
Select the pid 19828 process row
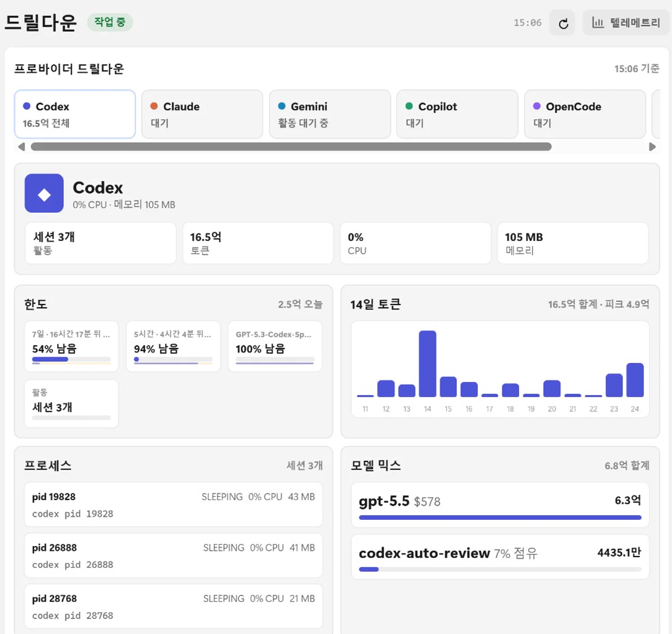(174, 505)
